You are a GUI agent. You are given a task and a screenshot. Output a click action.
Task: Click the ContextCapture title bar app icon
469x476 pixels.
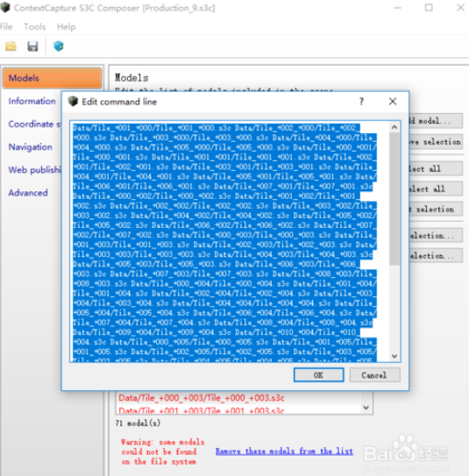(x=5, y=7)
